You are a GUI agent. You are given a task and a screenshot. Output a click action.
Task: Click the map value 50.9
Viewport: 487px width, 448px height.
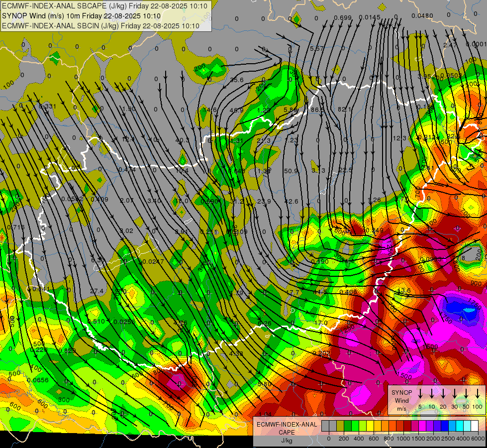pyautogui.click(x=291, y=171)
